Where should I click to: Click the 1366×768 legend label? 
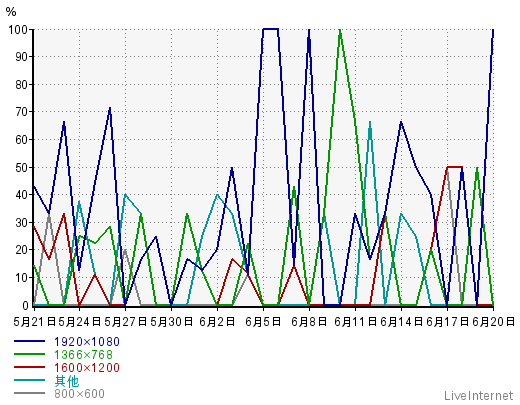click(x=83, y=355)
